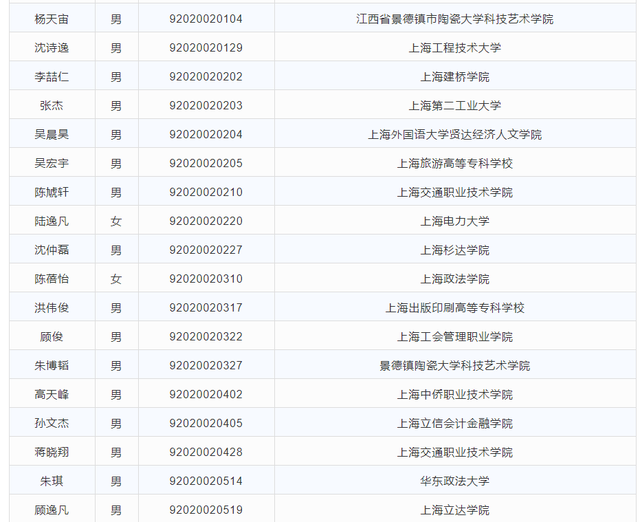640x522 pixels.
Task: Select ID 92020020402
Action: tap(206, 395)
